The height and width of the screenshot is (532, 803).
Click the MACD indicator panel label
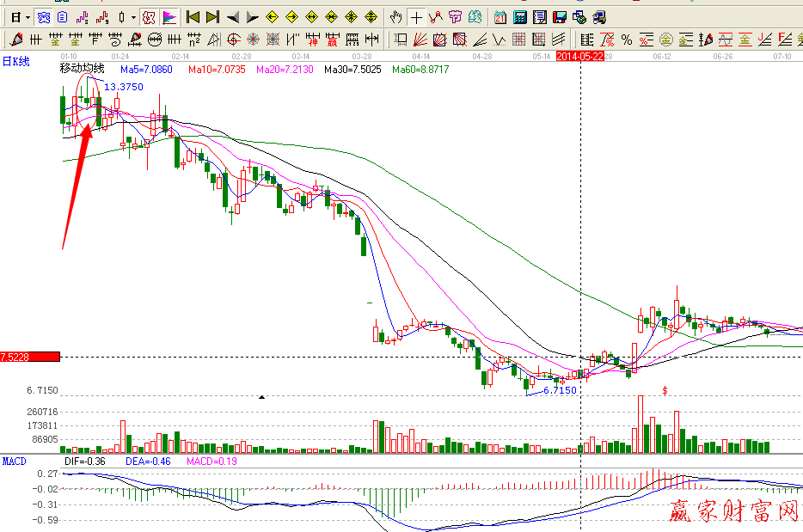click(x=14, y=462)
